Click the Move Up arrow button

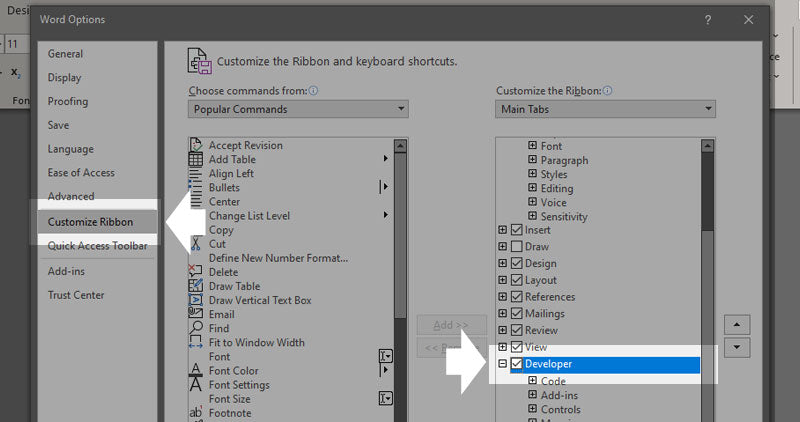[x=737, y=325]
